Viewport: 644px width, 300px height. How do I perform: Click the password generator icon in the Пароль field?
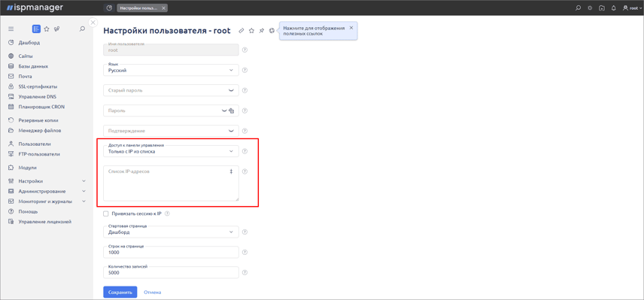click(x=231, y=111)
